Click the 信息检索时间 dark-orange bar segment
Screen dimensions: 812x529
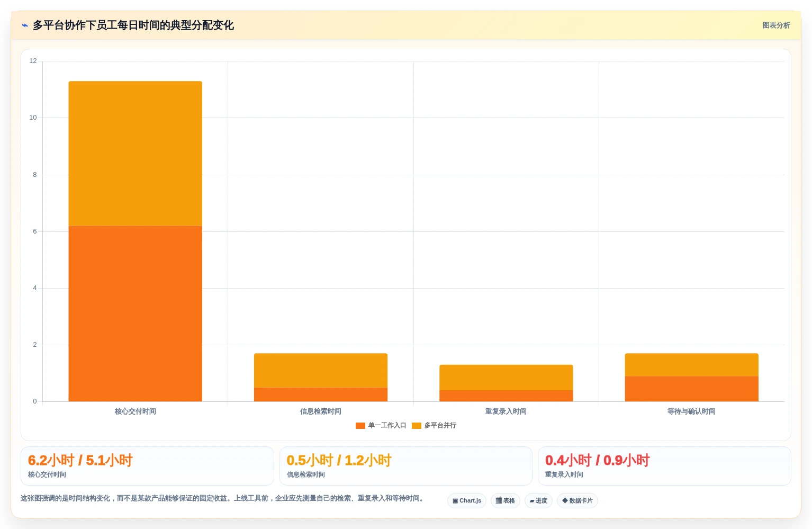coord(321,394)
